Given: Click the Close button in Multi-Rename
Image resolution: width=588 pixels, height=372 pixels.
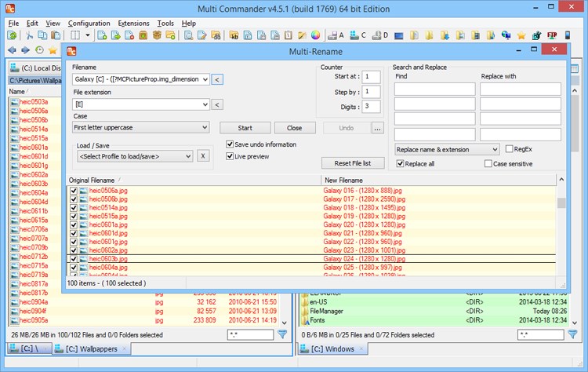Looking at the screenshot, I should (x=295, y=128).
